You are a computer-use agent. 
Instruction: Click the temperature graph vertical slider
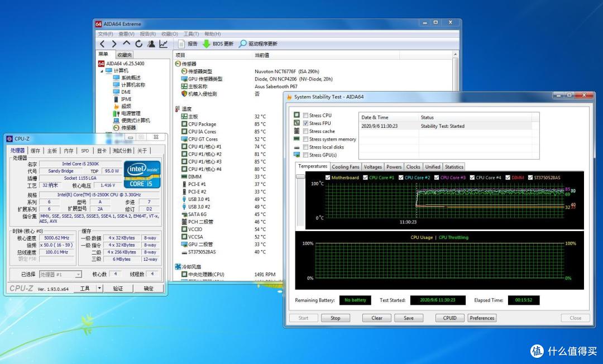pos(300,176)
